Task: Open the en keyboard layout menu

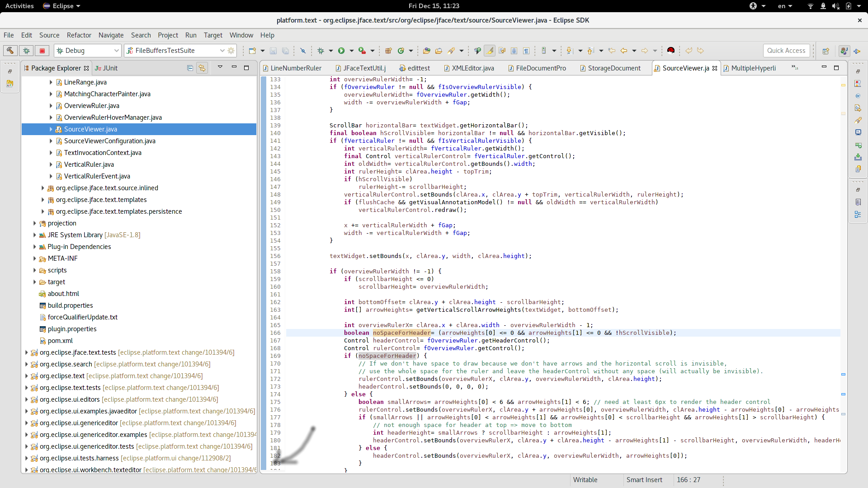Action: click(x=784, y=6)
